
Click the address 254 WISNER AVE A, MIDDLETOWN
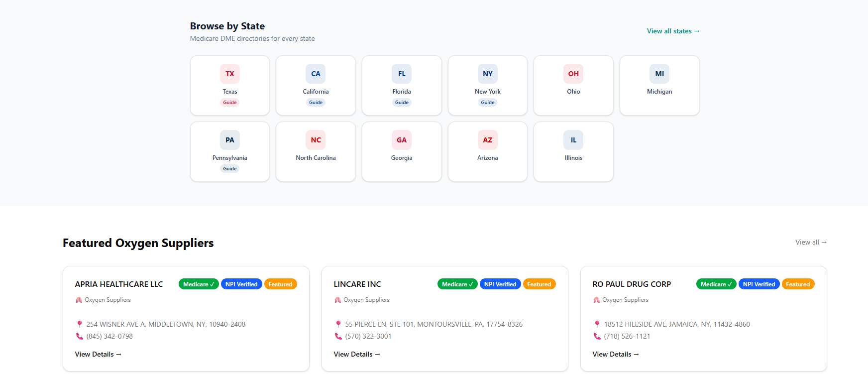pyautogui.click(x=166, y=324)
